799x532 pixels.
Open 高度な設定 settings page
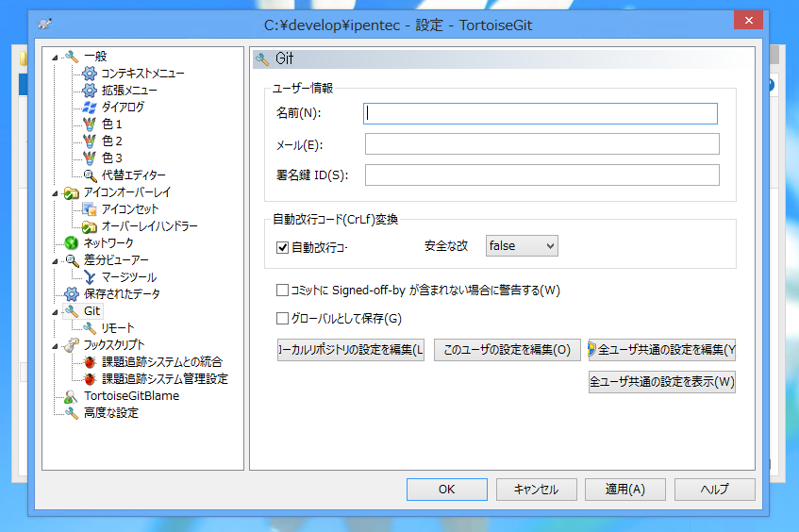pyautogui.click(x=111, y=413)
